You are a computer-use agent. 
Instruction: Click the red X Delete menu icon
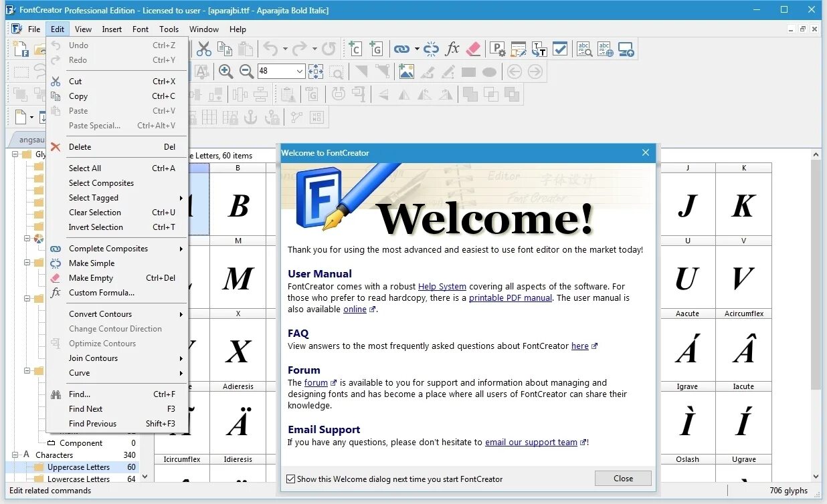tap(56, 147)
